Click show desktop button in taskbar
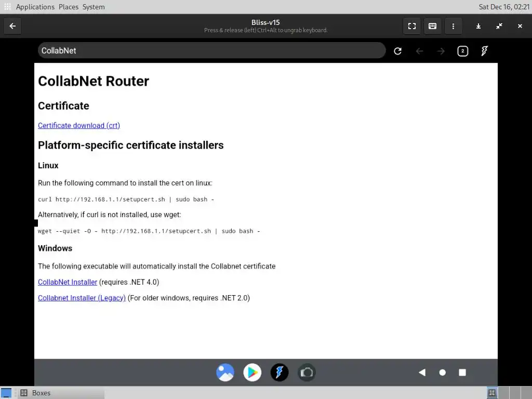 [6, 393]
